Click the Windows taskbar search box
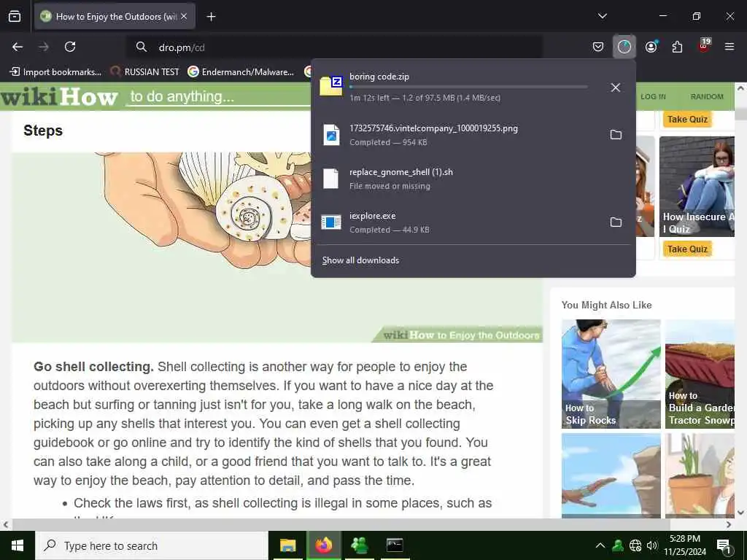Screen dimensions: 747x560 152,545
